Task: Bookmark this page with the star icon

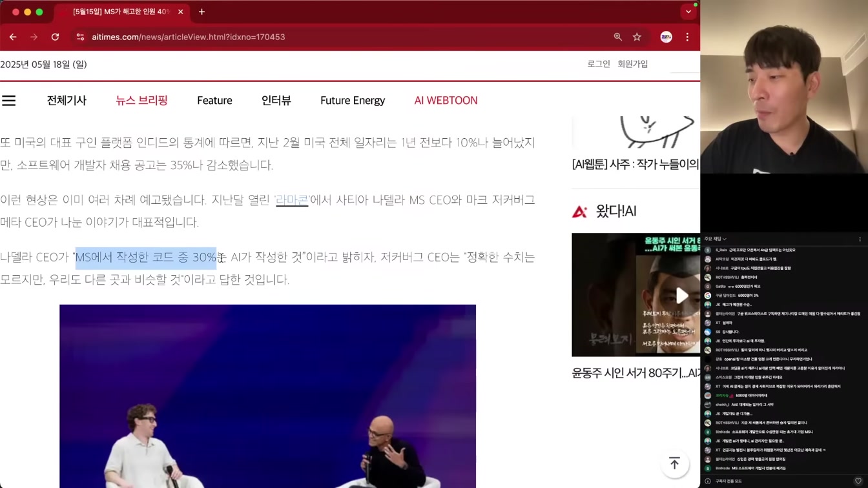Action: click(x=637, y=37)
